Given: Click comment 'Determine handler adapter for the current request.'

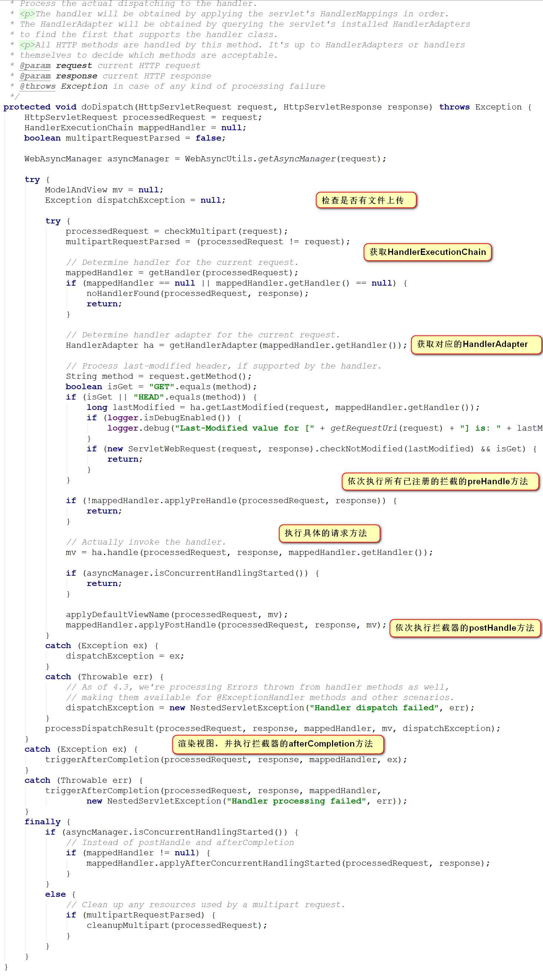Looking at the screenshot, I should [202, 334].
